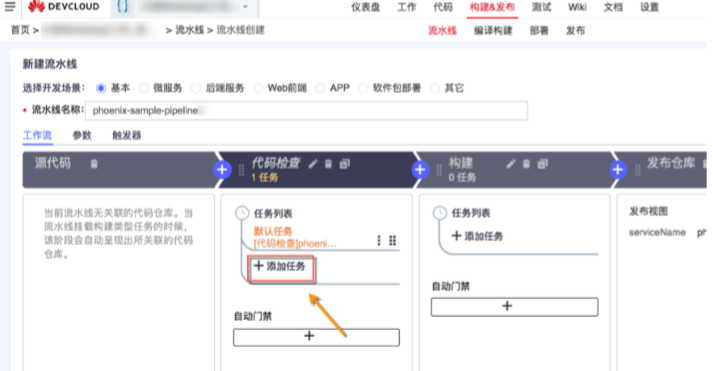This screenshot has height=371, width=713.
Task: Select the 基本 scenario radio button
Action: click(101, 88)
